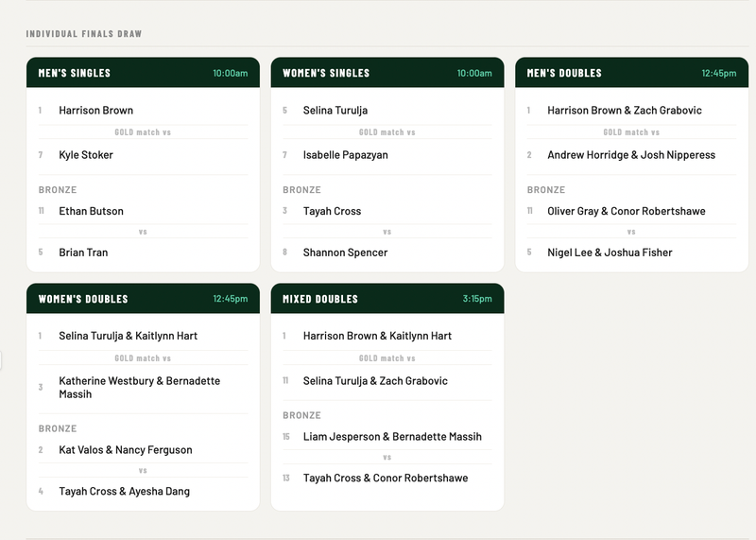Click the Mixed Doubles card header
This screenshot has width=756, height=540.
point(387,299)
